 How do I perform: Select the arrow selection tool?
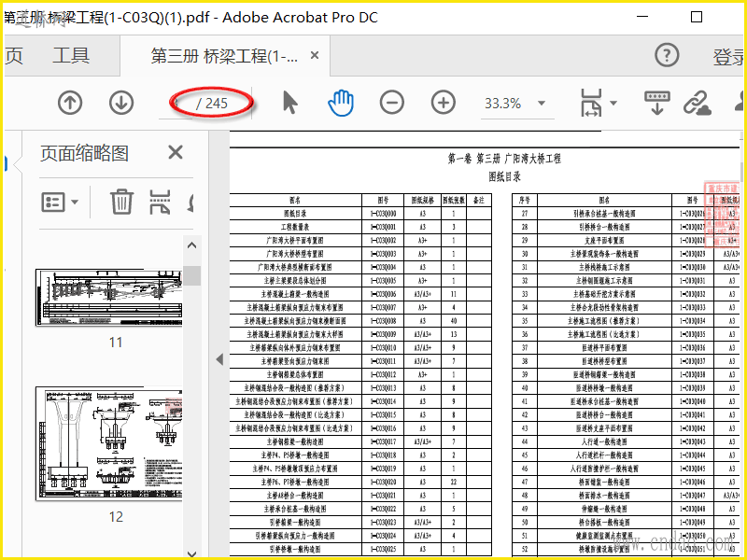pyautogui.click(x=289, y=103)
